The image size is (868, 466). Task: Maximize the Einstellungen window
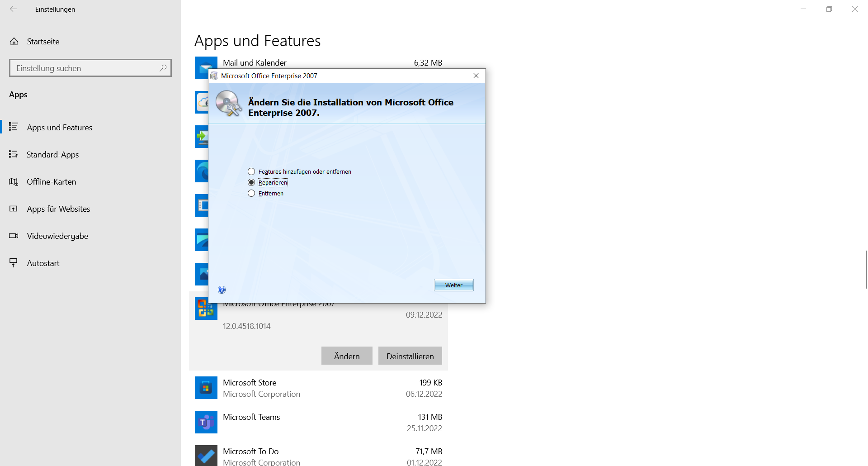(829, 9)
